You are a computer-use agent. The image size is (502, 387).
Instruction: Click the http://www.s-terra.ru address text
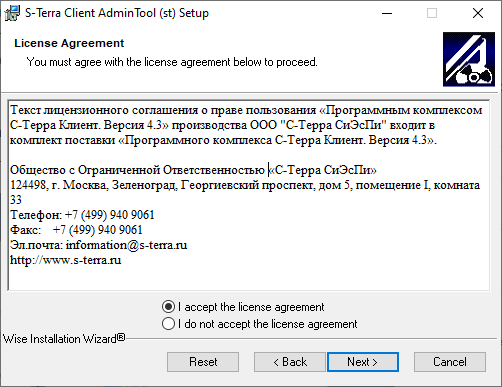pyautogui.click(x=66, y=260)
